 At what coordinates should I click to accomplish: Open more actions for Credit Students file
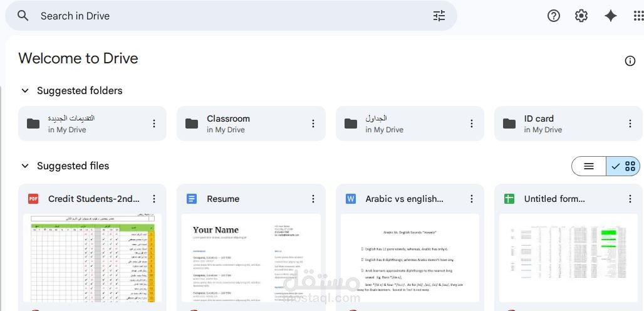[154, 199]
